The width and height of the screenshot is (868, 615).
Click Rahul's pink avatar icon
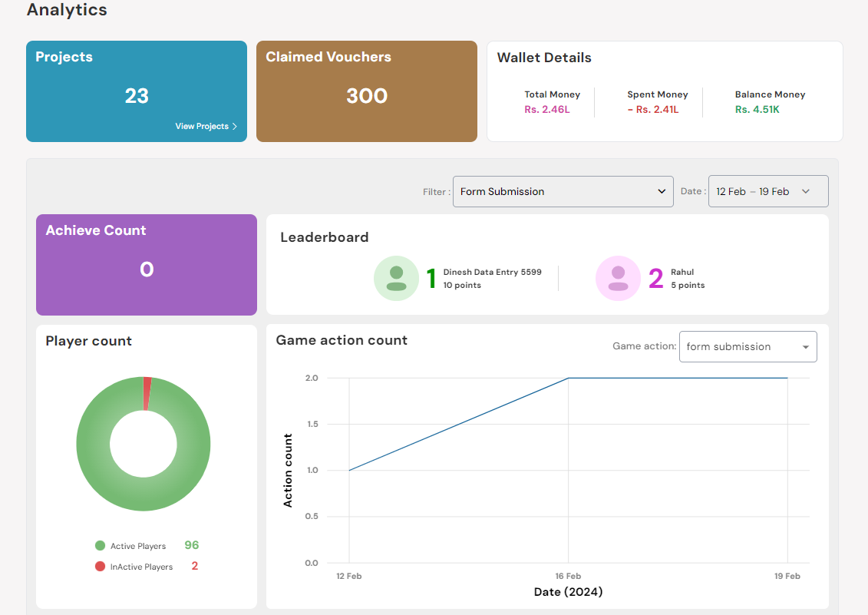pyautogui.click(x=618, y=278)
